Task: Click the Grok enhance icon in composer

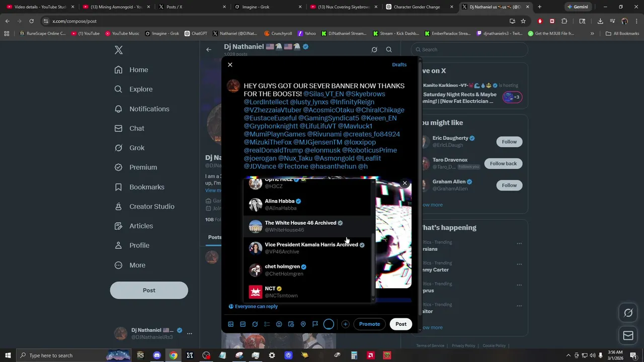Action: 255,324
